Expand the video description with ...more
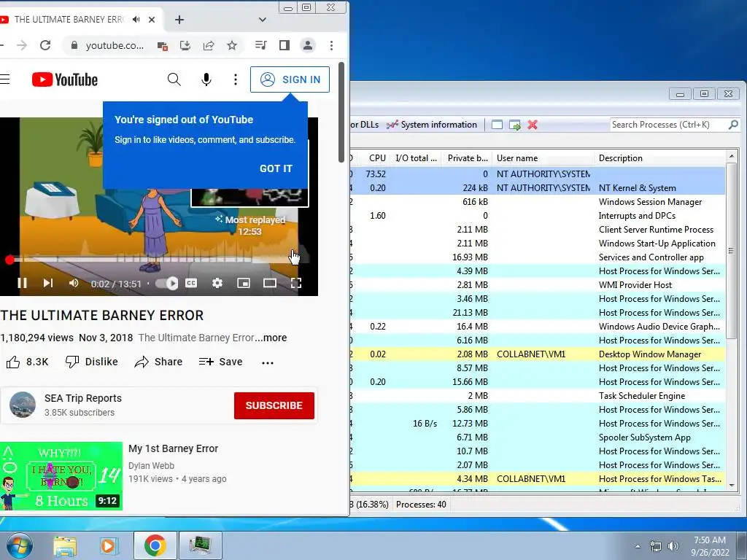The image size is (747, 560). pos(271,338)
